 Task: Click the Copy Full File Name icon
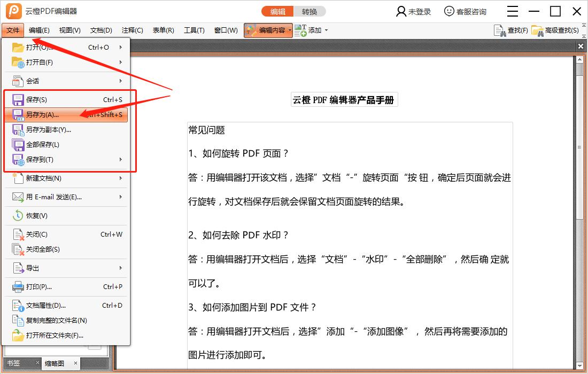(x=18, y=321)
